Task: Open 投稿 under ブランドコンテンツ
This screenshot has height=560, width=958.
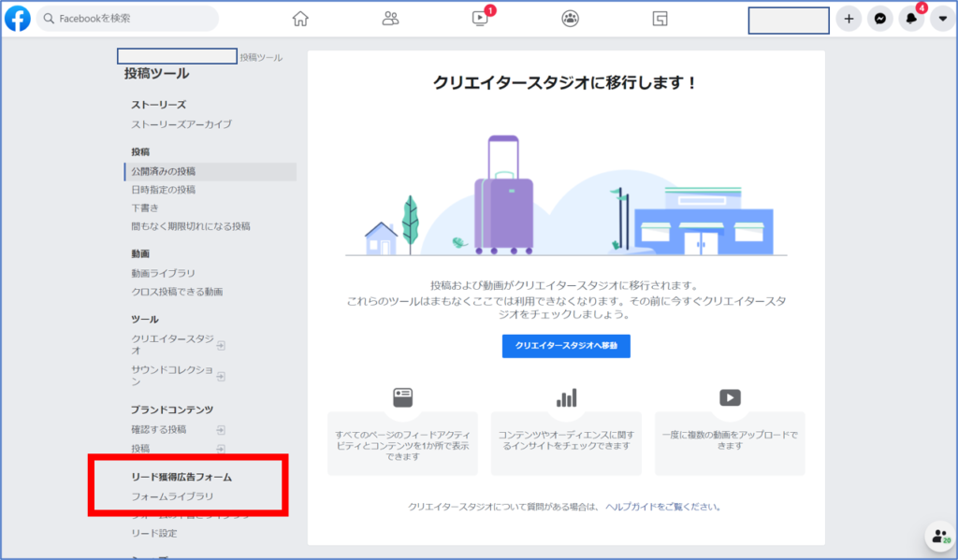Action: click(140, 448)
